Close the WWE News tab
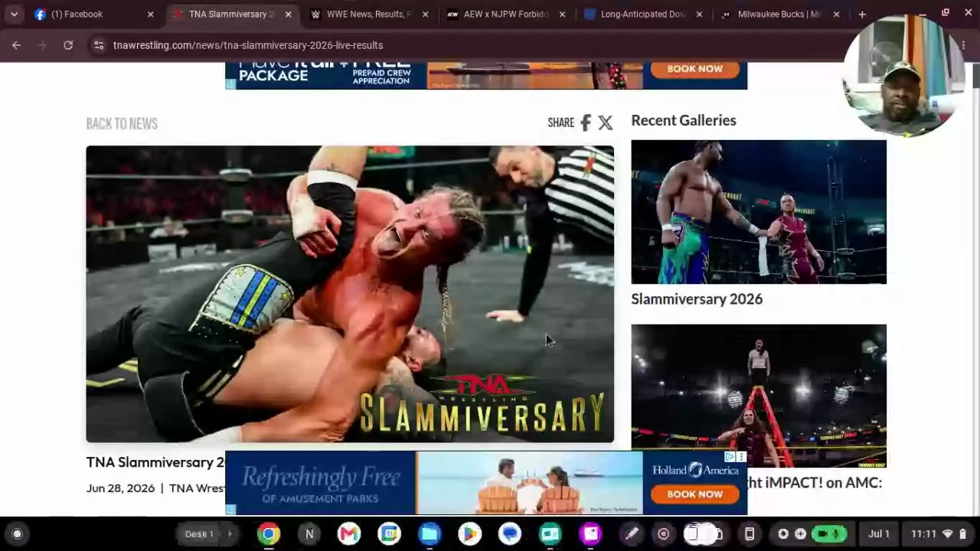This screenshot has width=980, height=551. (425, 14)
